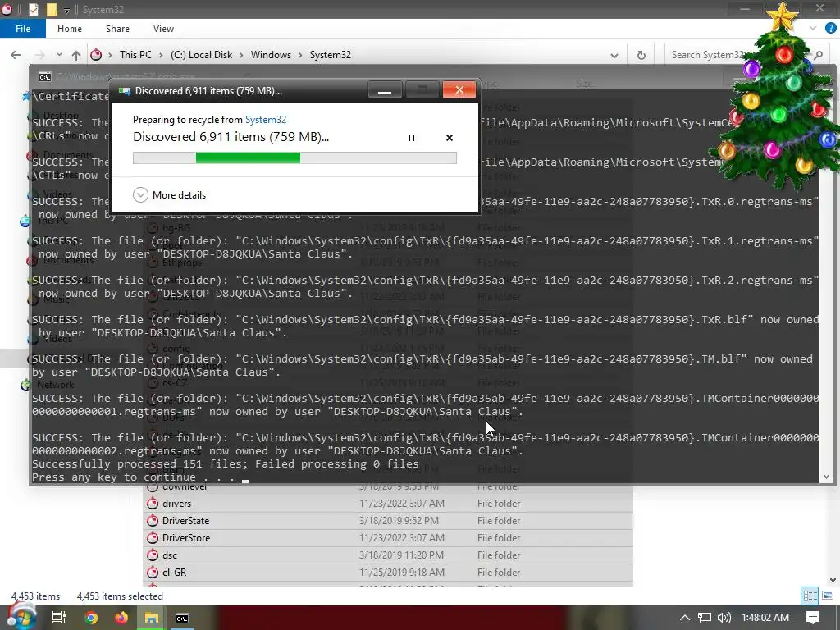Click '4,453 items selected' status text
This screenshot has width=840, height=630.
point(120,596)
